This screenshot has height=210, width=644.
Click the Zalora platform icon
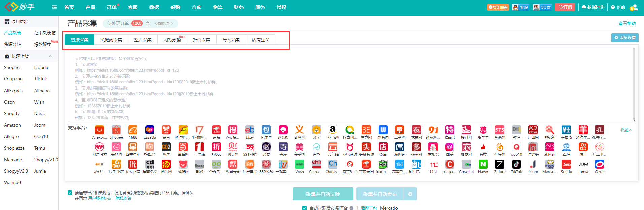point(500,164)
